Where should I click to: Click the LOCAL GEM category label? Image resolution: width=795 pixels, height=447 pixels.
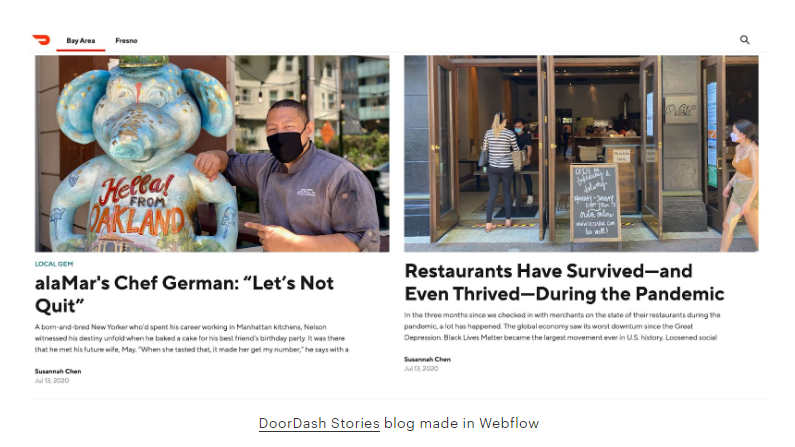[54, 264]
